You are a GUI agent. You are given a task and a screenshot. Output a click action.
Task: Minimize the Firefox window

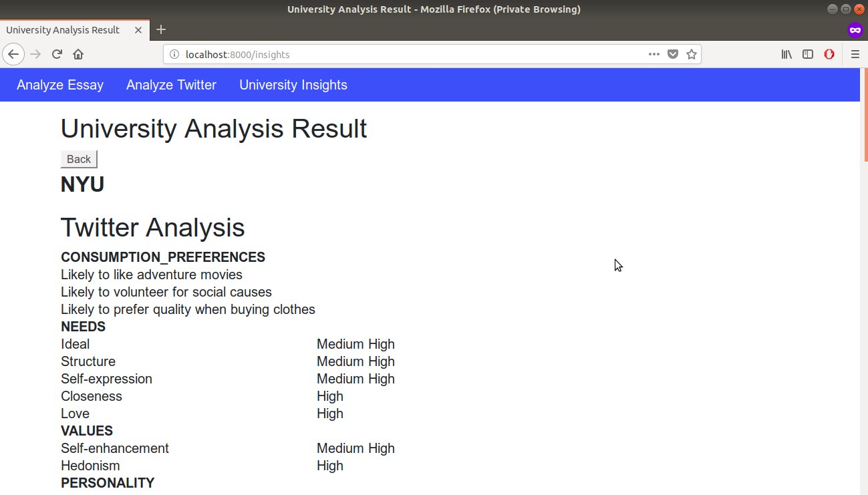(833, 9)
